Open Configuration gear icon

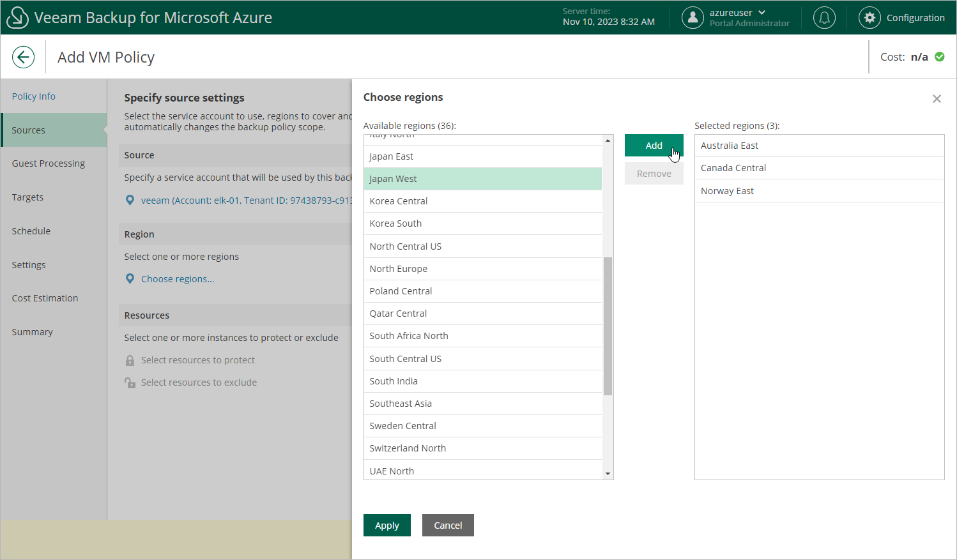click(x=869, y=17)
